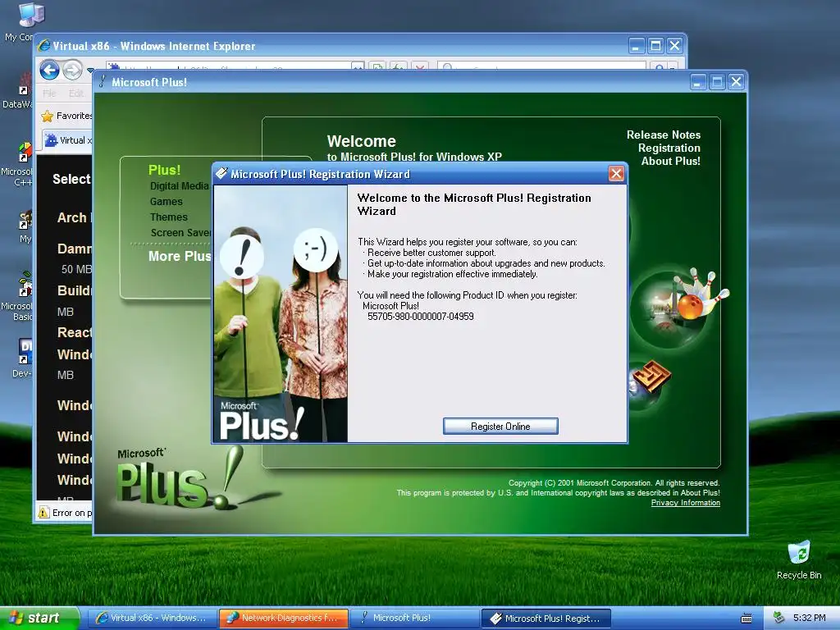Open the Start menu
Viewport: 840px width, 630px height.
(x=40, y=618)
